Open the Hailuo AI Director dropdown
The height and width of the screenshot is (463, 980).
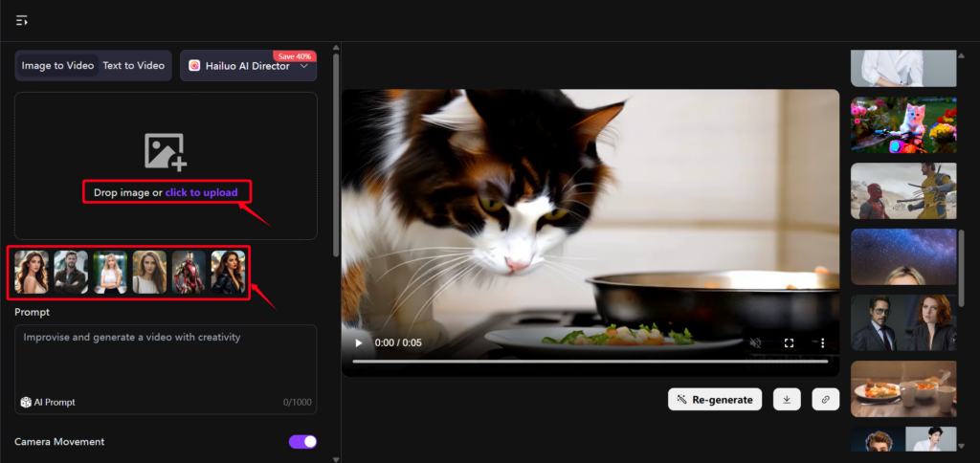point(248,66)
